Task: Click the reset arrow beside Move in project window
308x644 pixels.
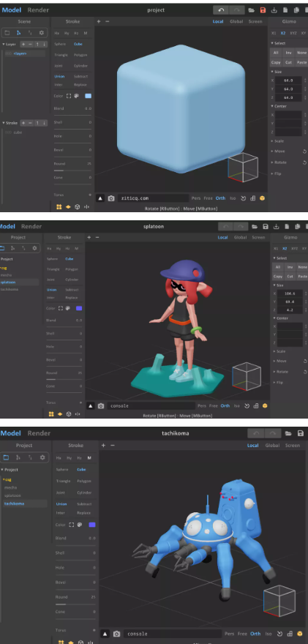Action: (x=304, y=151)
